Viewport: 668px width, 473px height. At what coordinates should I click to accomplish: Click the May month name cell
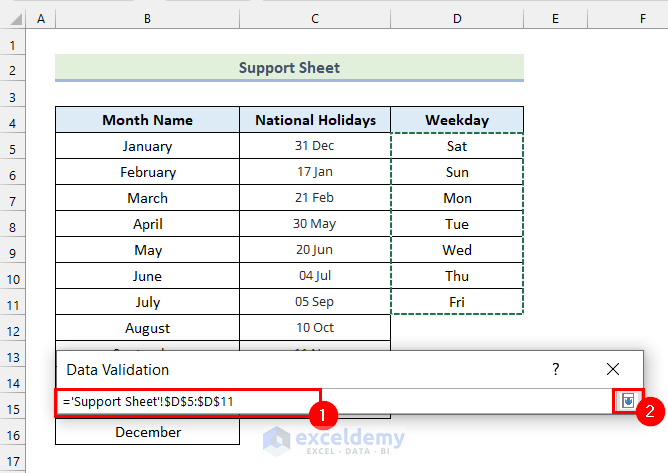coord(147,250)
